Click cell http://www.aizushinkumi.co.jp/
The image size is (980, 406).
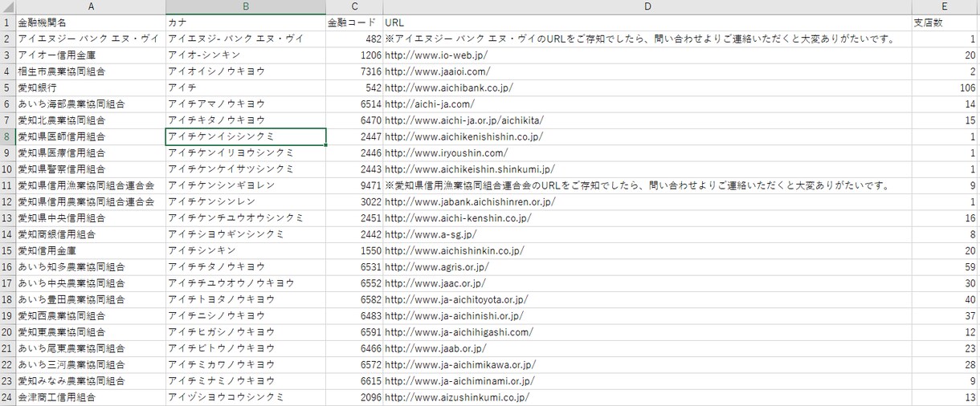647,397
